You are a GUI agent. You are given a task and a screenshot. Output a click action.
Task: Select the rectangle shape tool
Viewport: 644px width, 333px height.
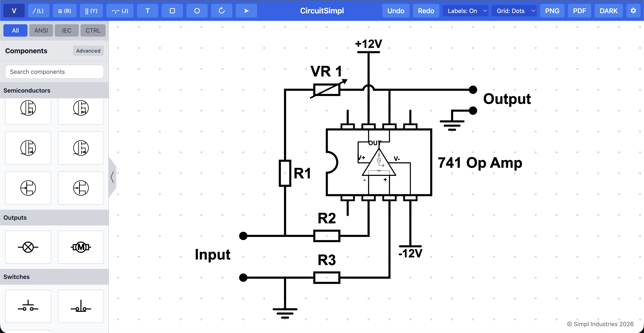point(172,11)
